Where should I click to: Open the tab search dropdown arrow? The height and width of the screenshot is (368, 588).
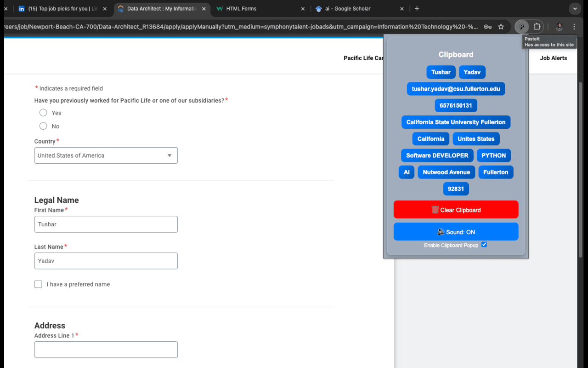point(574,8)
